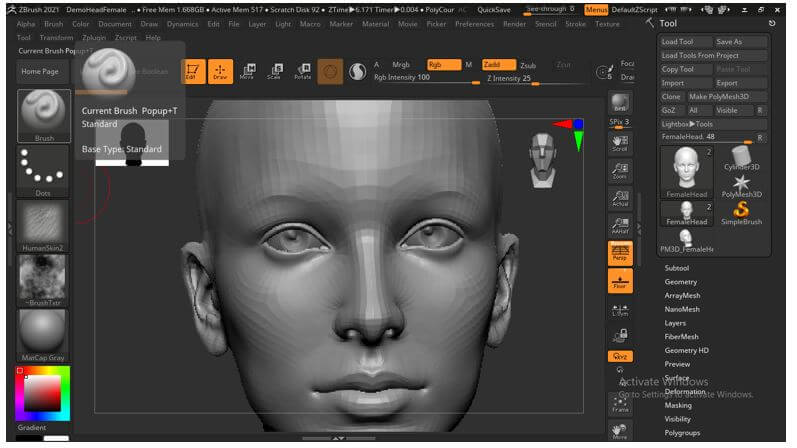This screenshot has width=797, height=448.
Task: Click Make PolyMesh3D button
Action: coord(726,97)
